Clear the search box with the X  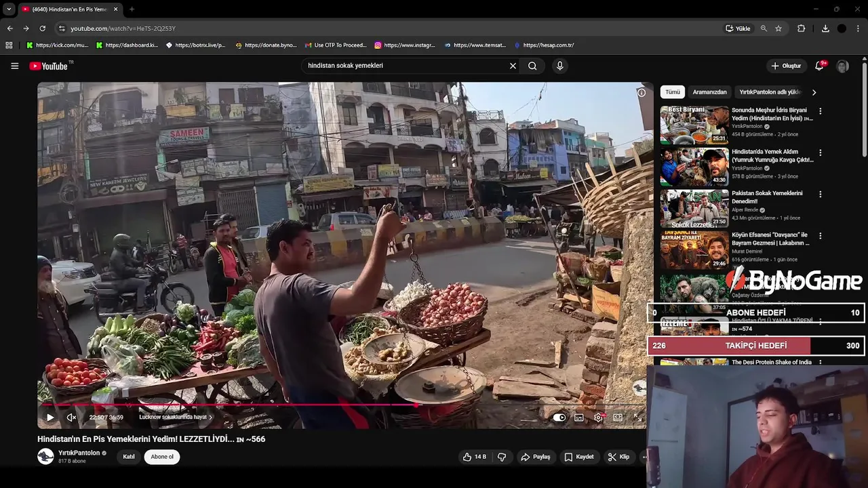coord(513,66)
